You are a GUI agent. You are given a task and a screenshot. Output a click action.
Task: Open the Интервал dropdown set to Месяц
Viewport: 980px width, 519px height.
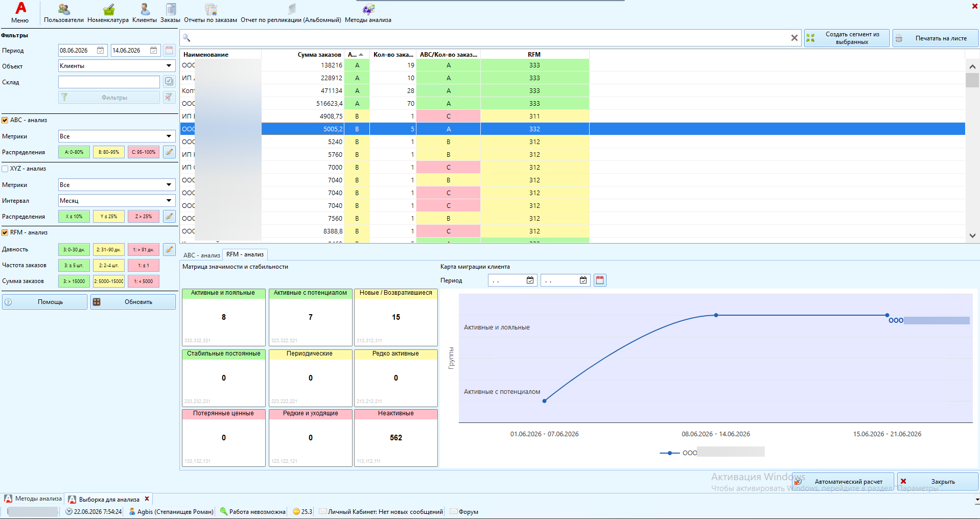click(x=117, y=201)
